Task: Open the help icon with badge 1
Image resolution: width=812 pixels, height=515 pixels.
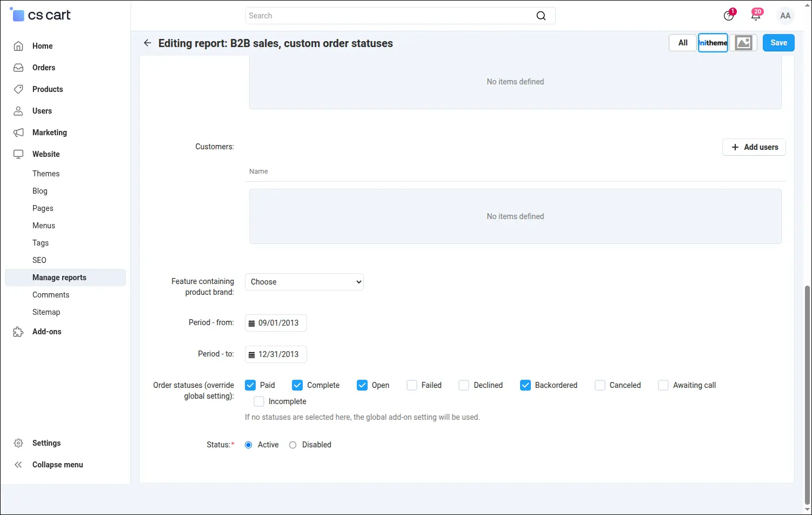Action: click(729, 16)
